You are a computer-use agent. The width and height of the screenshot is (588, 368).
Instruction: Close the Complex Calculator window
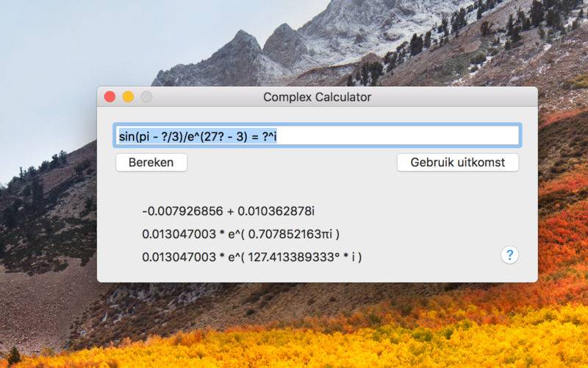[x=110, y=97]
